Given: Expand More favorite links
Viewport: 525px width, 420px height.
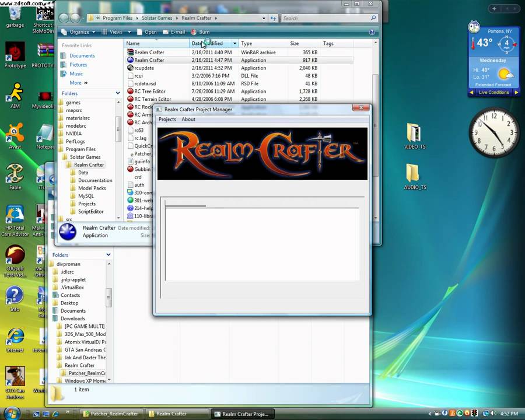Looking at the screenshot, I should click(78, 83).
